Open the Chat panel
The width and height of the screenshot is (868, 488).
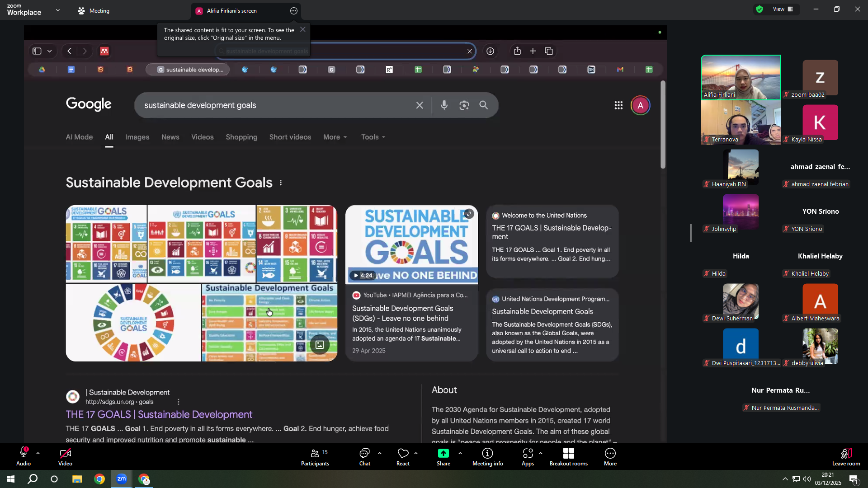[x=364, y=456]
